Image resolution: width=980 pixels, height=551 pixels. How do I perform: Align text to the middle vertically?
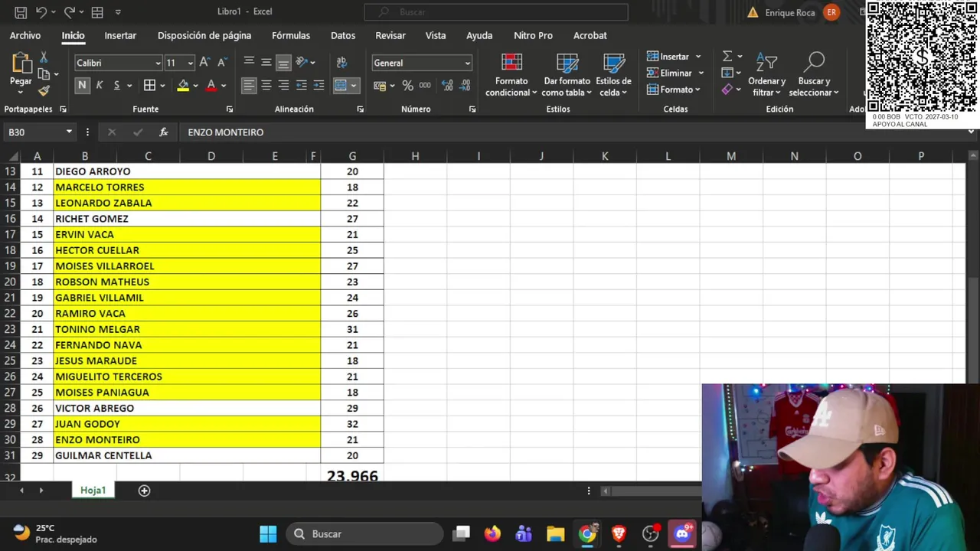click(266, 62)
